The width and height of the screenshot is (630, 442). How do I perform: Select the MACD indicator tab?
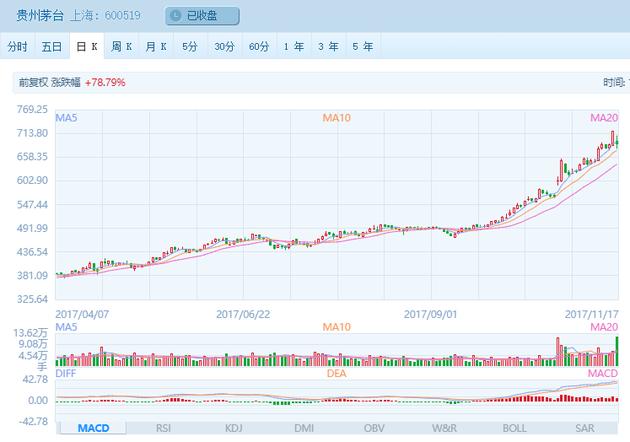(x=93, y=428)
